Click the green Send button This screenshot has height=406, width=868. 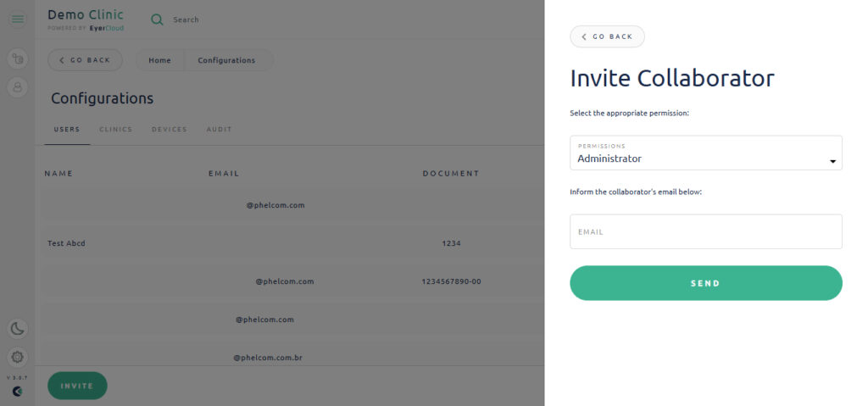706,283
